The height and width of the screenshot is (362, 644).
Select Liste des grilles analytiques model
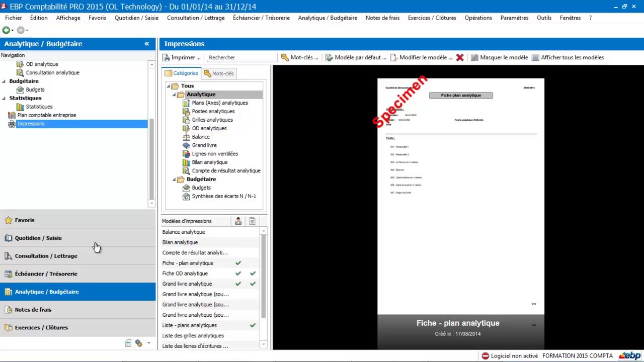pos(210,336)
